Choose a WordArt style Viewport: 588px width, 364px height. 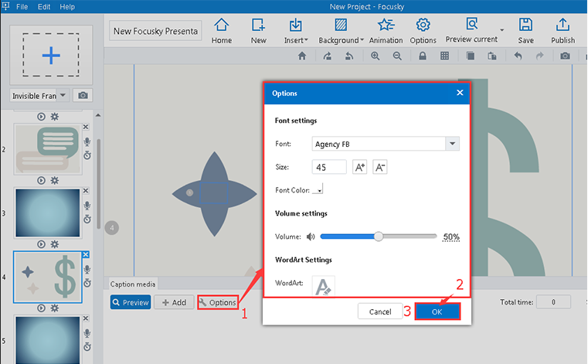[x=323, y=287]
